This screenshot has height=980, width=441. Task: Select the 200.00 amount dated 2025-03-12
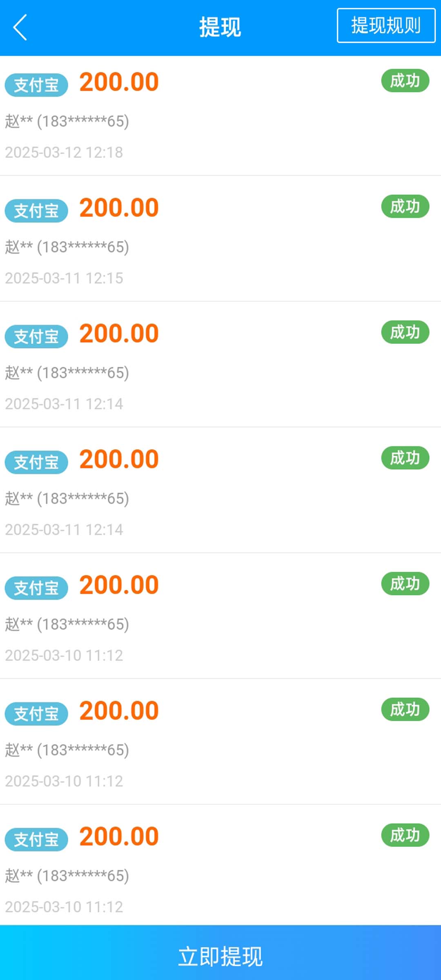coord(119,82)
